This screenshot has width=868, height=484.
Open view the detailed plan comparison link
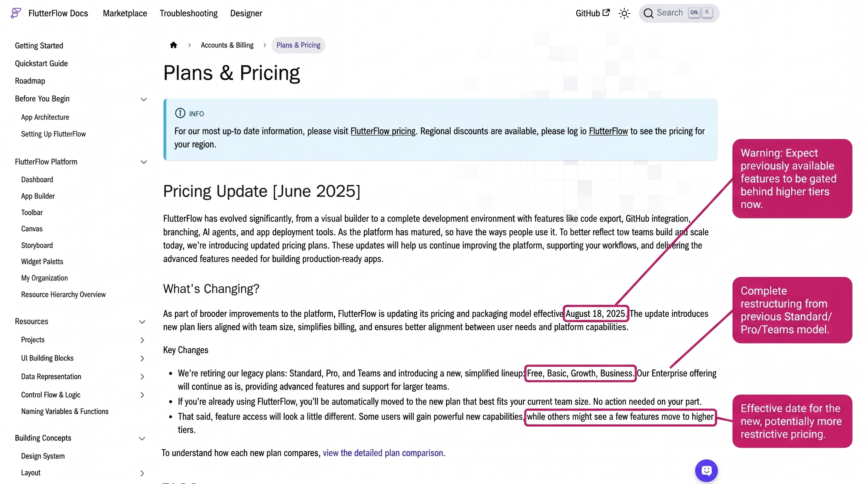click(x=383, y=453)
